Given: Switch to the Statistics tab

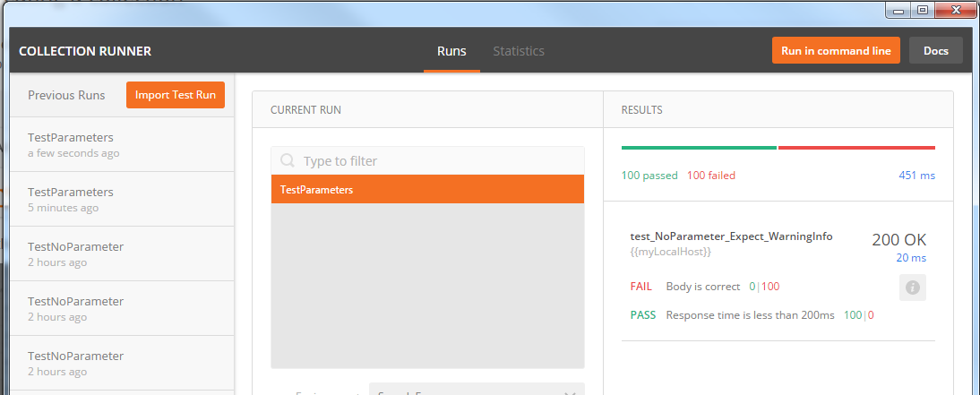Looking at the screenshot, I should 518,51.
